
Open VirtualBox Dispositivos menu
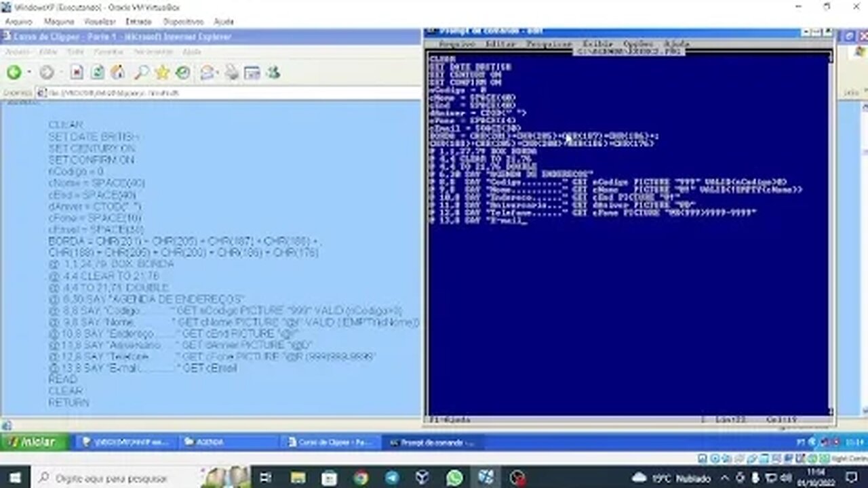183,22
